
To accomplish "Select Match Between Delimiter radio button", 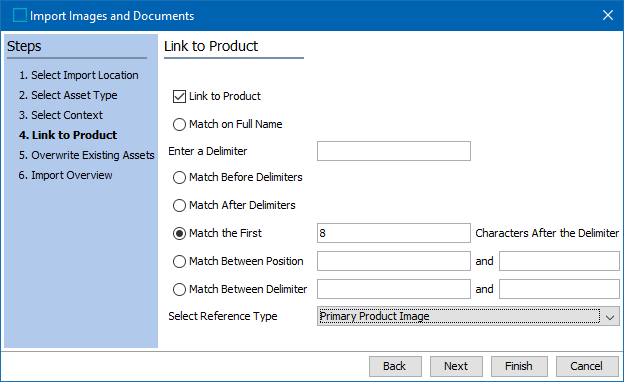I will coord(179,289).
